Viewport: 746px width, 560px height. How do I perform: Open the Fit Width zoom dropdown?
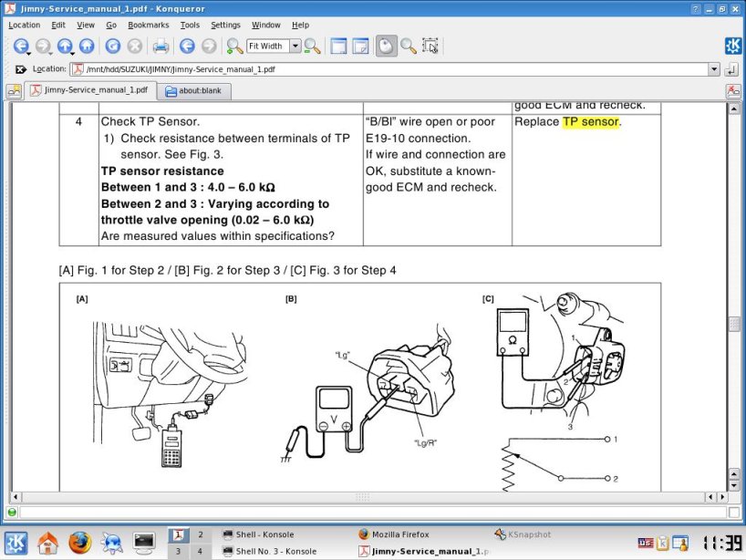pyautogui.click(x=295, y=46)
